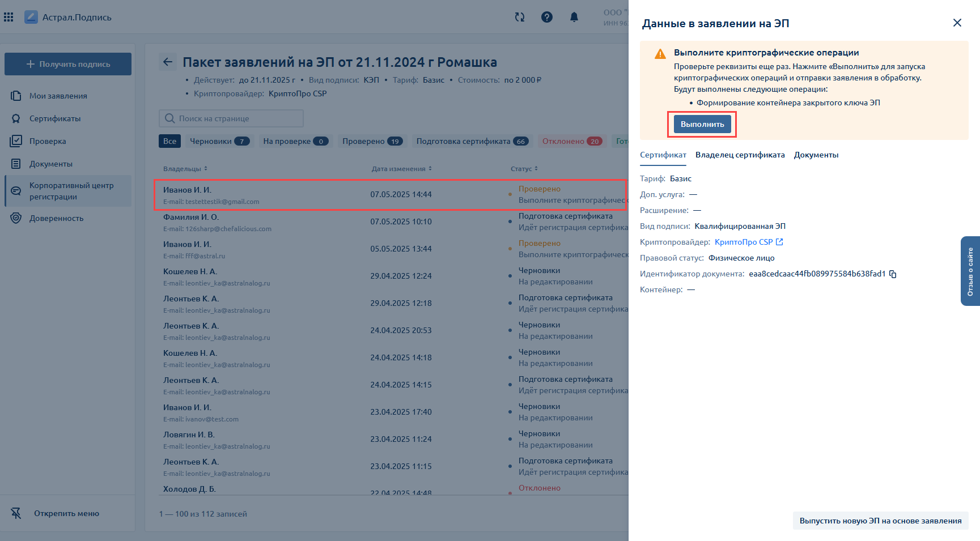The width and height of the screenshot is (980, 541).
Task: Click the 1 — 100 из 112 записей counter
Action: [x=203, y=514]
